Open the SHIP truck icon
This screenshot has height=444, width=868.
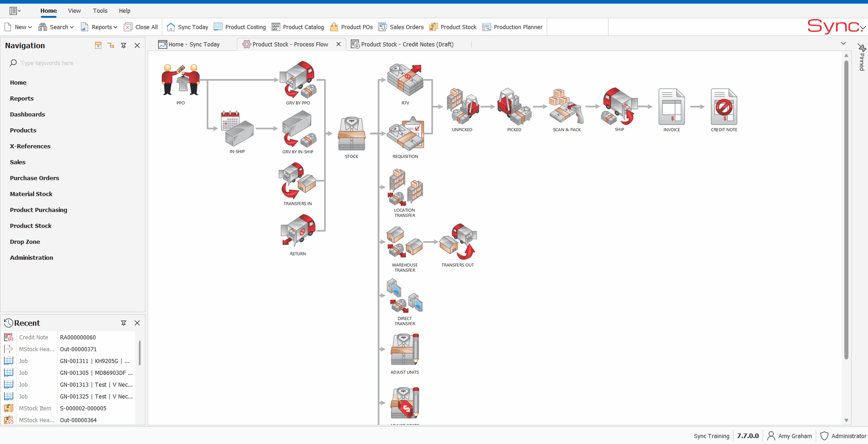[619, 106]
